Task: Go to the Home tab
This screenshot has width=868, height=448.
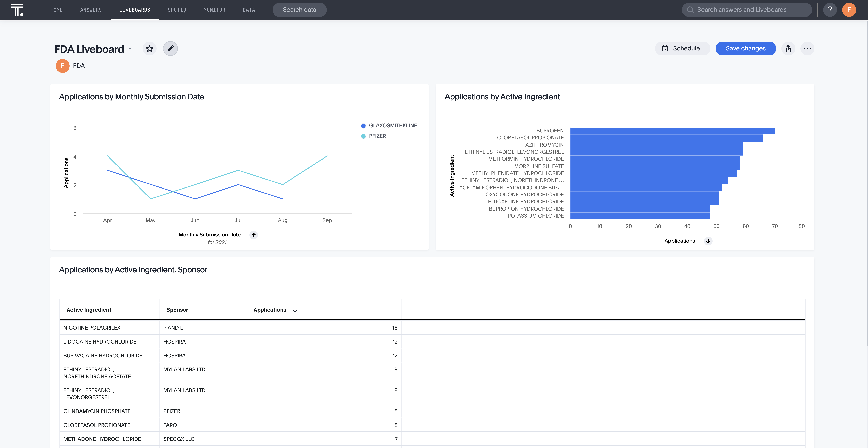Action: [x=57, y=10]
